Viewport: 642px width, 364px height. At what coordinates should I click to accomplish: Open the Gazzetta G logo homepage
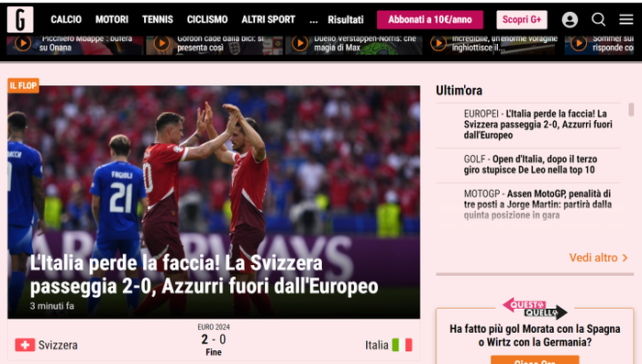pos(20,19)
